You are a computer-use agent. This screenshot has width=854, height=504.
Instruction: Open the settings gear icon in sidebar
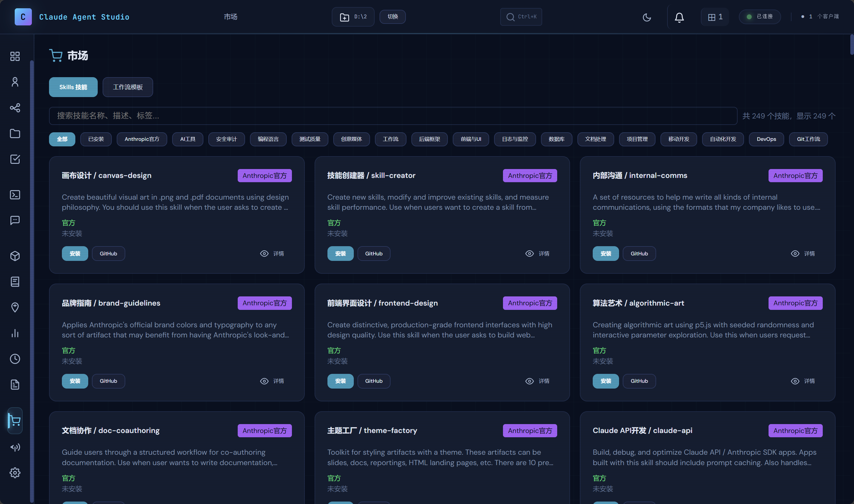(x=15, y=473)
